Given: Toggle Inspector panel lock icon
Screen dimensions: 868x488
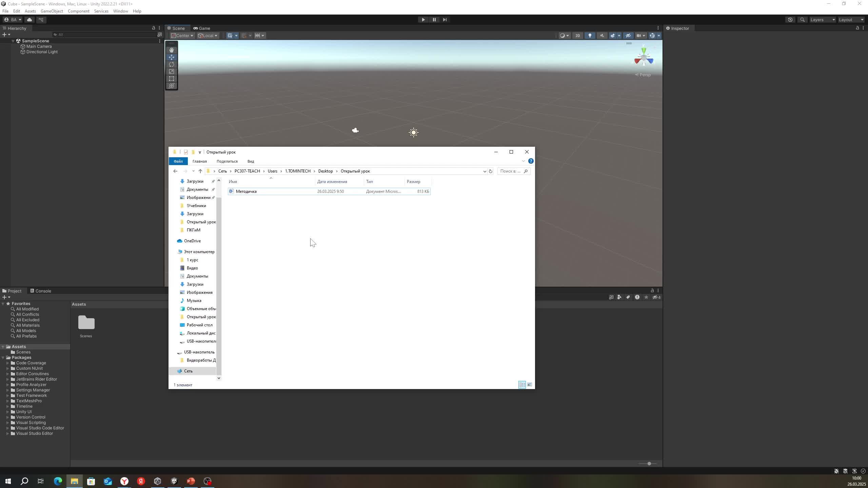Looking at the screenshot, I should (857, 28).
